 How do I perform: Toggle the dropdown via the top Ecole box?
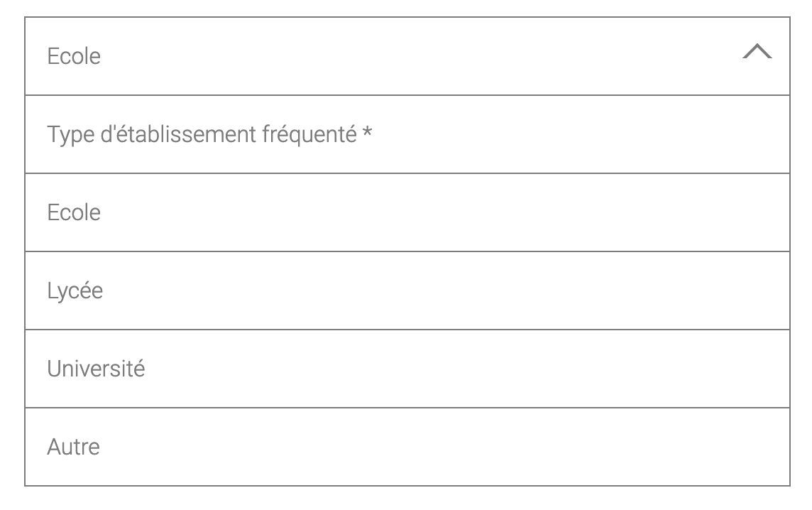(407, 56)
